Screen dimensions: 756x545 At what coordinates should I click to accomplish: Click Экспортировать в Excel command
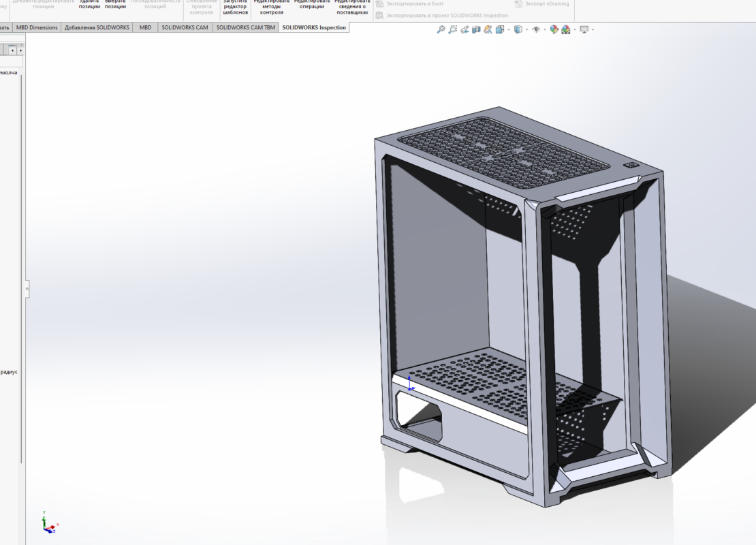[409, 4]
